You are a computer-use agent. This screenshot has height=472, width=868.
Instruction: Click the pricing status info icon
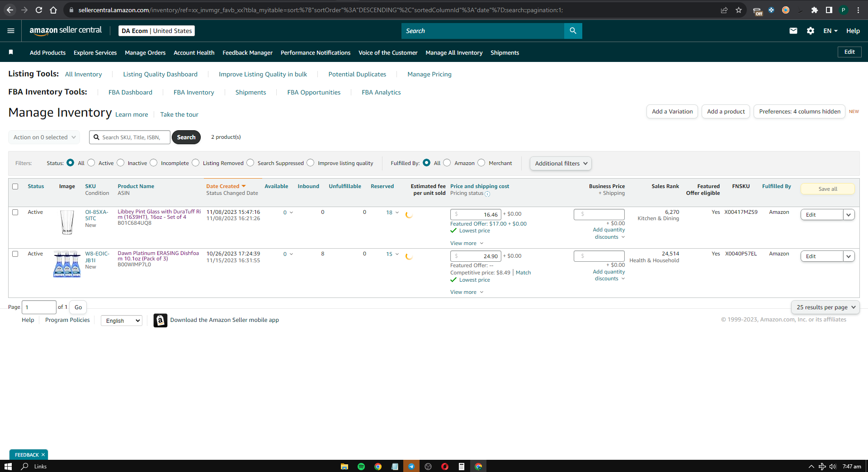point(487,194)
